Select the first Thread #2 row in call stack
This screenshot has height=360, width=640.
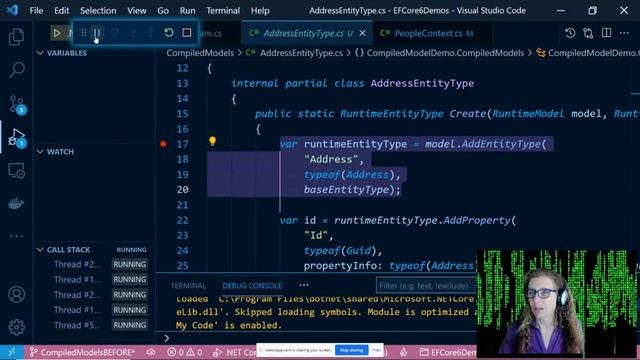pos(94,264)
